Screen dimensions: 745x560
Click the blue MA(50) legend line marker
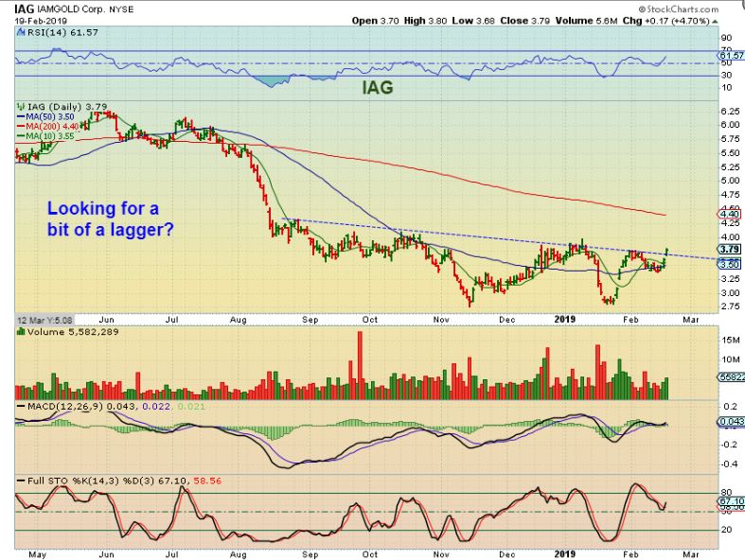(21, 116)
